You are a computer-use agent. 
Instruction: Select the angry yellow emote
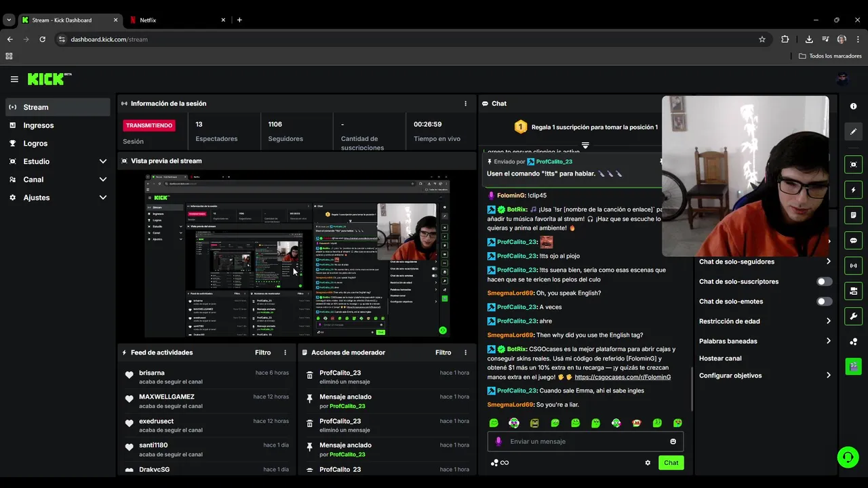pos(534,423)
